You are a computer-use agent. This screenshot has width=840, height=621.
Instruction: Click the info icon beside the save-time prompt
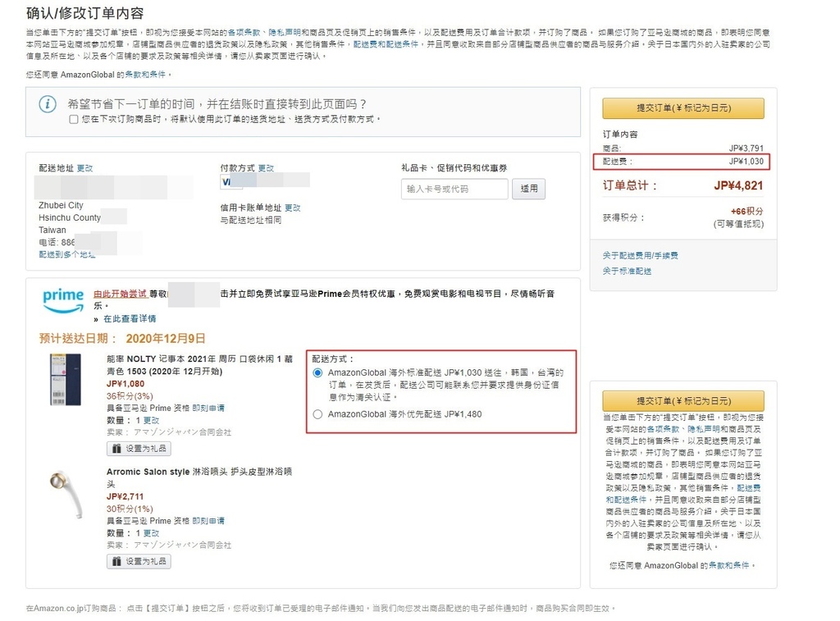click(x=48, y=104)
